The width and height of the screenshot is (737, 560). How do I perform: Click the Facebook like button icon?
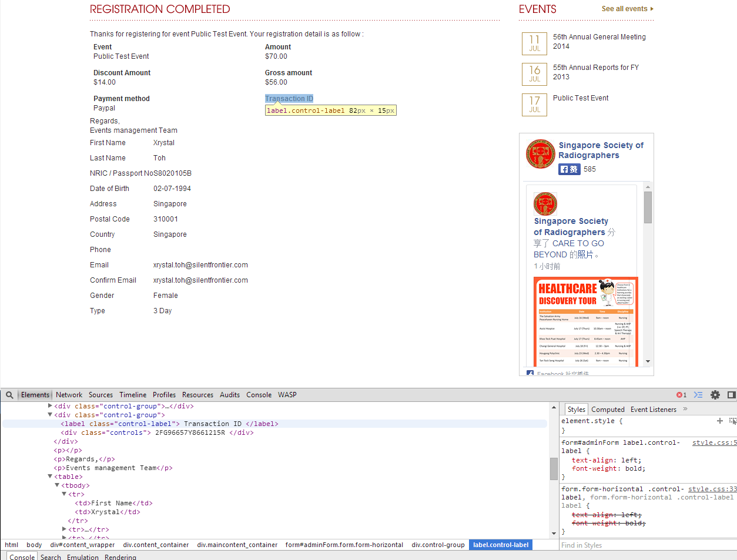(x=569, y=169)
